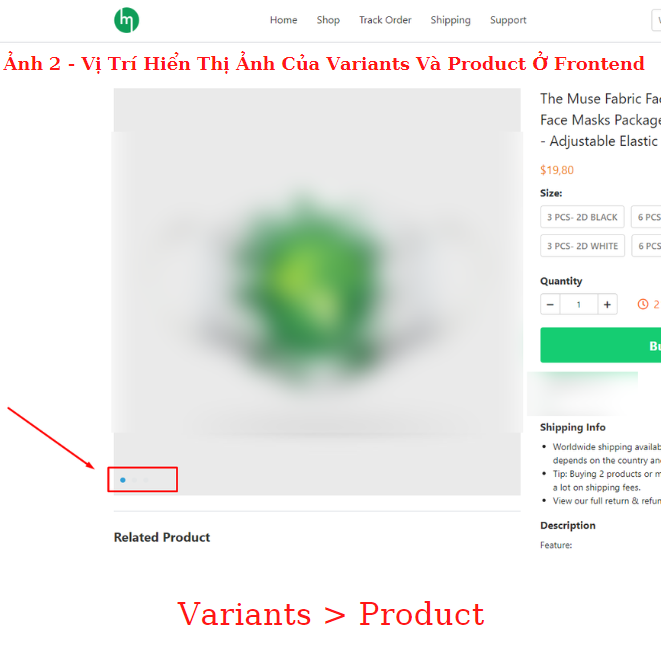661x652 pixels.
Task: Select the first blue carousel dot
Action: 123,480
